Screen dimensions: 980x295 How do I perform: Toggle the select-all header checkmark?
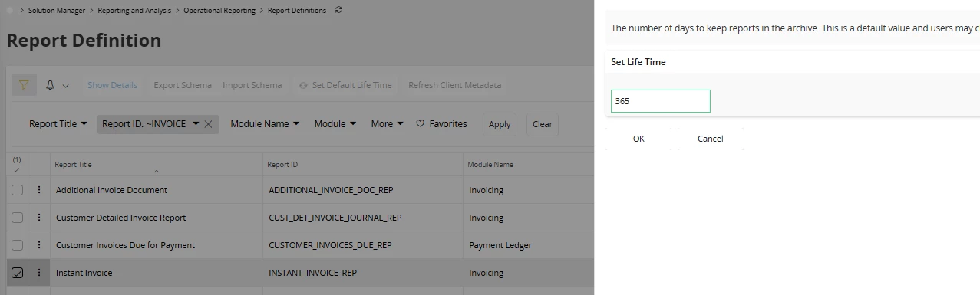click(x=17, y=169)
